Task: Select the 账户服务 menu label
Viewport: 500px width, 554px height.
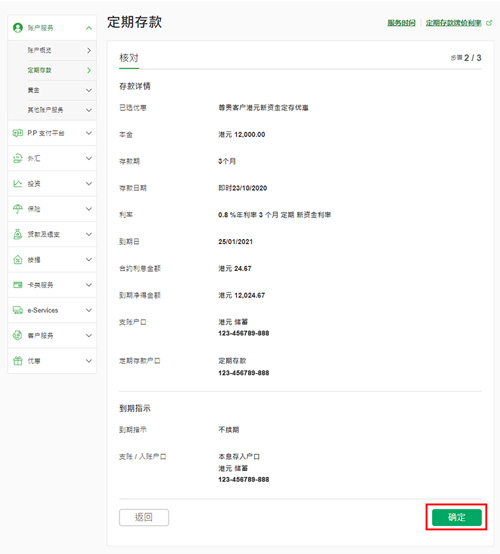Action: point(40,28)
